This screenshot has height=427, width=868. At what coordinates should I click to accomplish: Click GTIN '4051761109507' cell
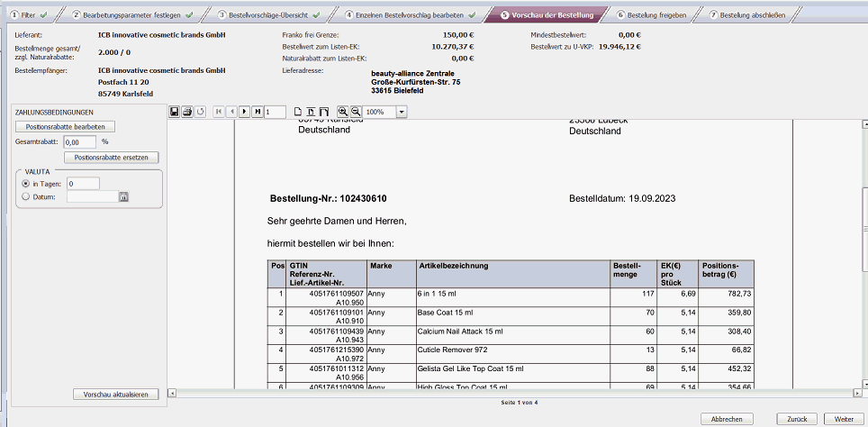click(336, 293)
